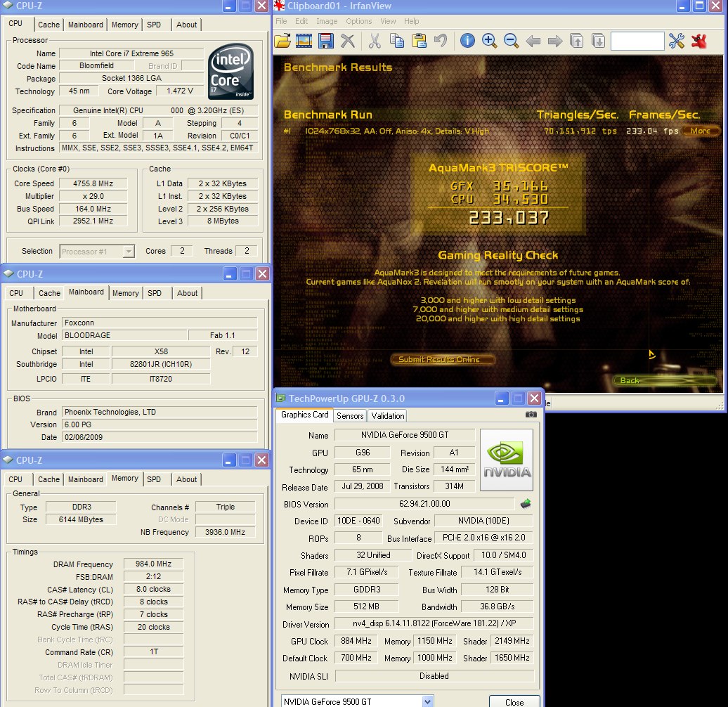728x707 pixels.
Task: Open the image Information icon
Action: (467, 41)
